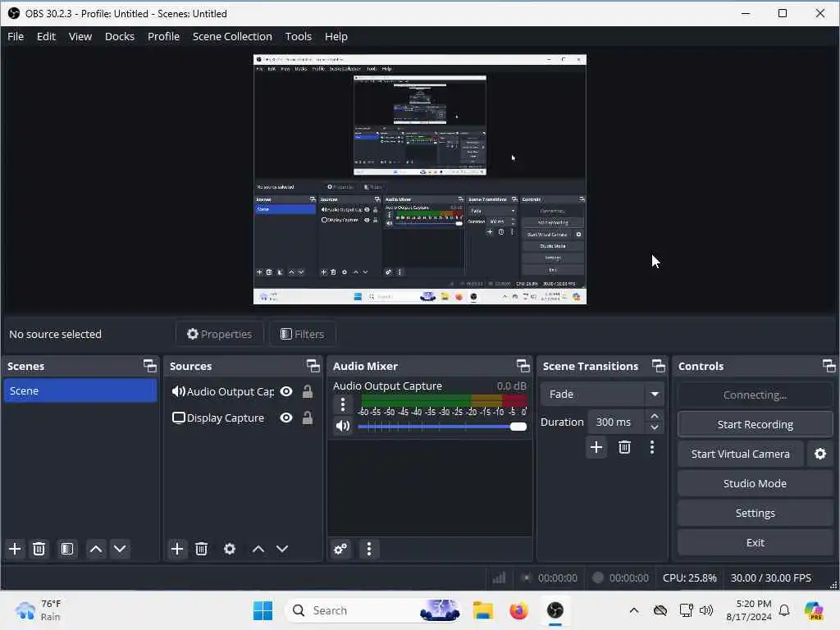Open source Filters button
The image size is (840, 630).
tap(303, 334)
